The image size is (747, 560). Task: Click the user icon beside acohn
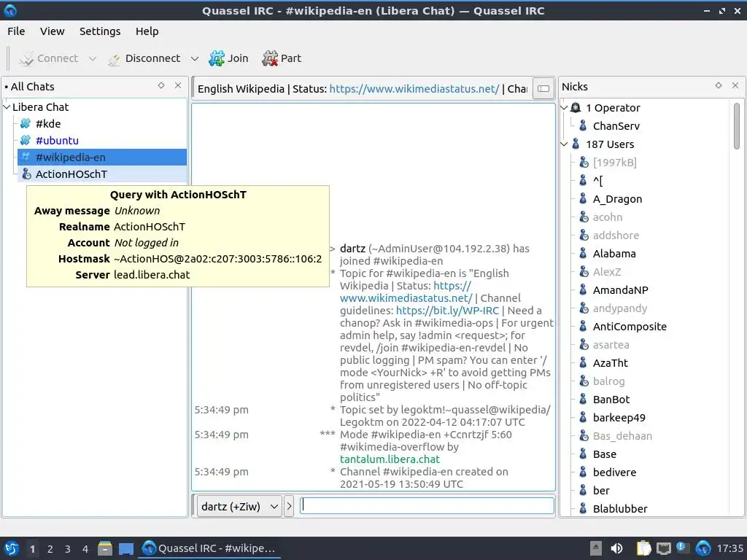tap(583, 217)
